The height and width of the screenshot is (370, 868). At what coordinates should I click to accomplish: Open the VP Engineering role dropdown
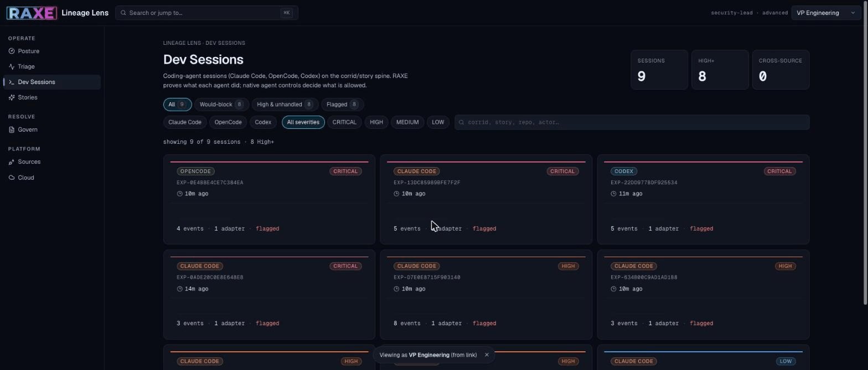pos(826,13)
